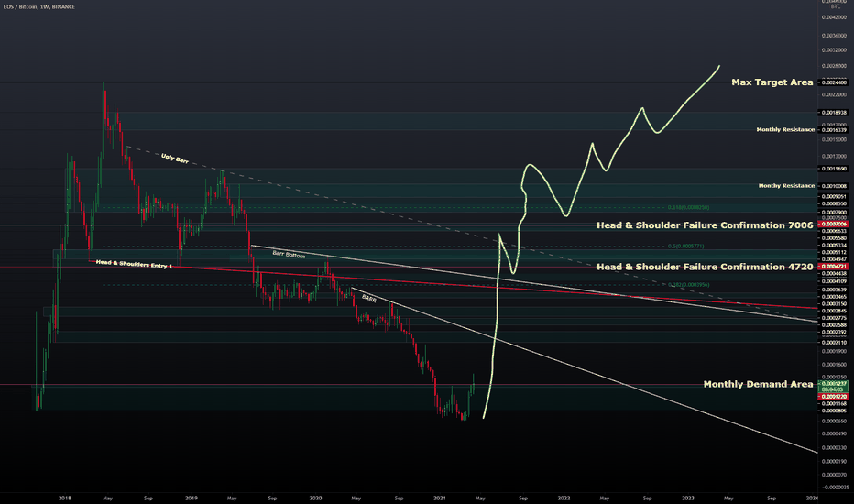The image size is (854, 504).
Task: Select Head & Shoulder Failure Confirmation 7006 text
Action: pos(705,225)
